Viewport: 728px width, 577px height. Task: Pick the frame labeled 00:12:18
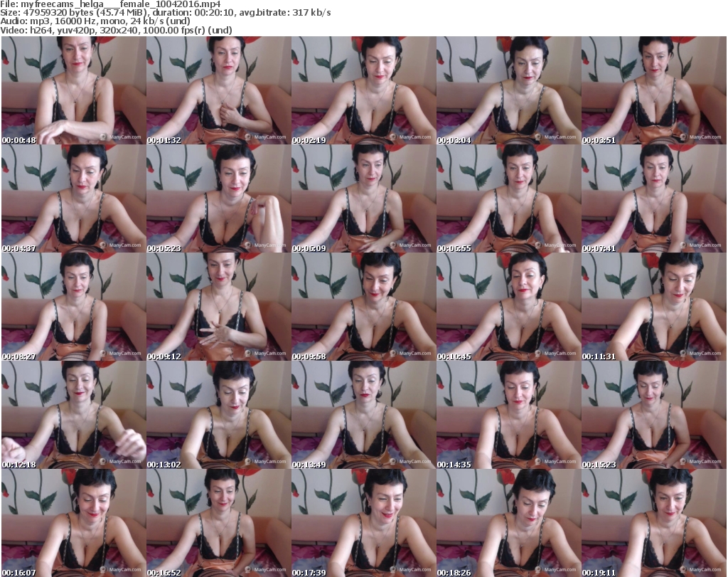pos(74,415)
